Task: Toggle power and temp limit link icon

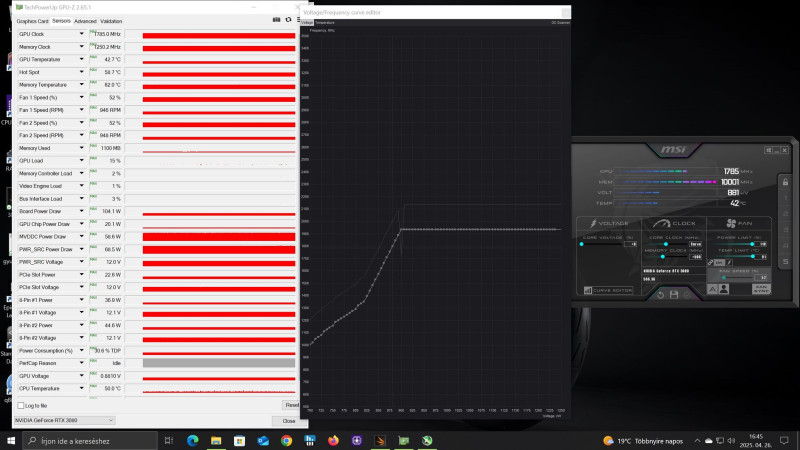Action: [x=710, y=263]
